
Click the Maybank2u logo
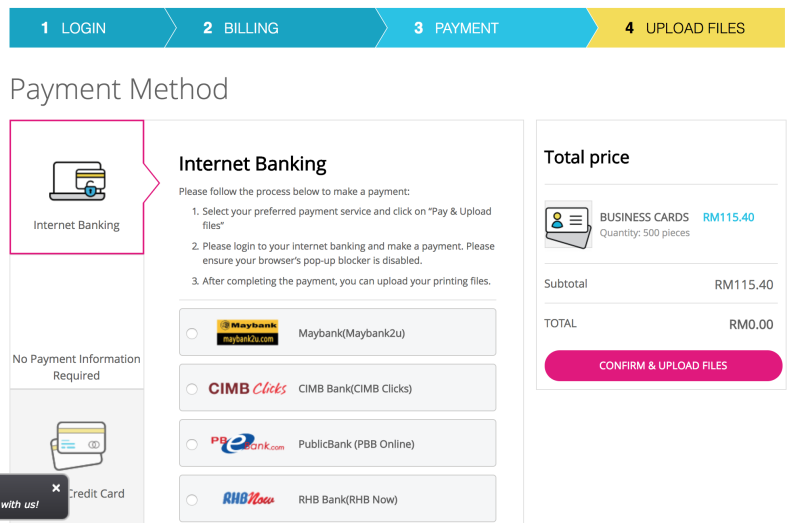(247, 332)
